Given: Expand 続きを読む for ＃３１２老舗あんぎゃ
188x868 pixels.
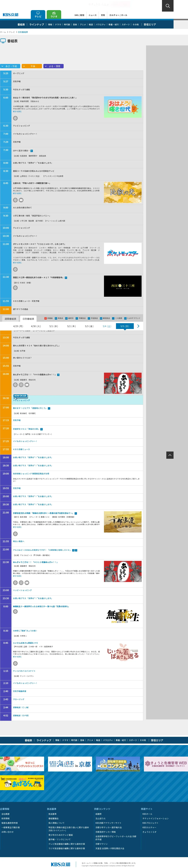Looking at the screenshot, I should pos(17,576).
